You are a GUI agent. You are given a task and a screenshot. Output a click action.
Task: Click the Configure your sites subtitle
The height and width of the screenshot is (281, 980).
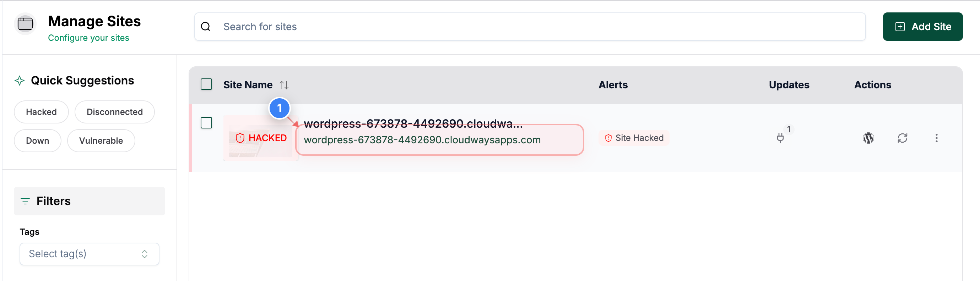88,38
